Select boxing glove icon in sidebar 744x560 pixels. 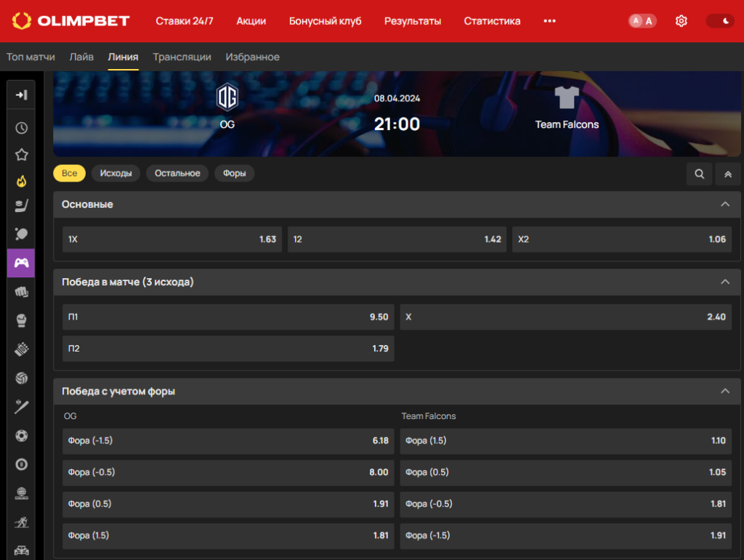21,320
